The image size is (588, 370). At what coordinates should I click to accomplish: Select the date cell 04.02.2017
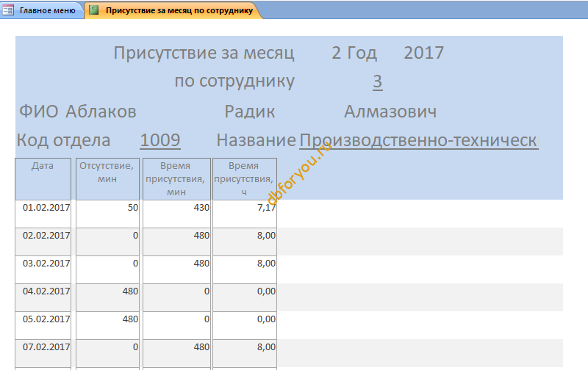43,297
